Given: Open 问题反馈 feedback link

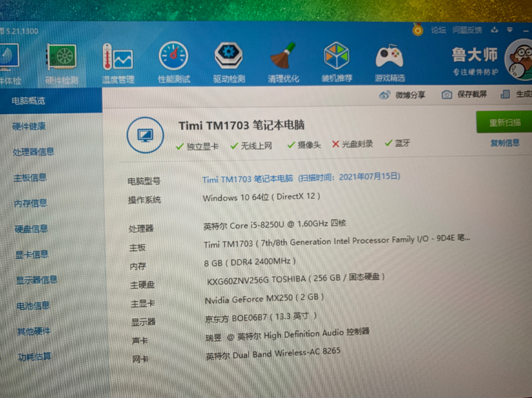Looking at the screenshot, I should [x=467, y=30].
